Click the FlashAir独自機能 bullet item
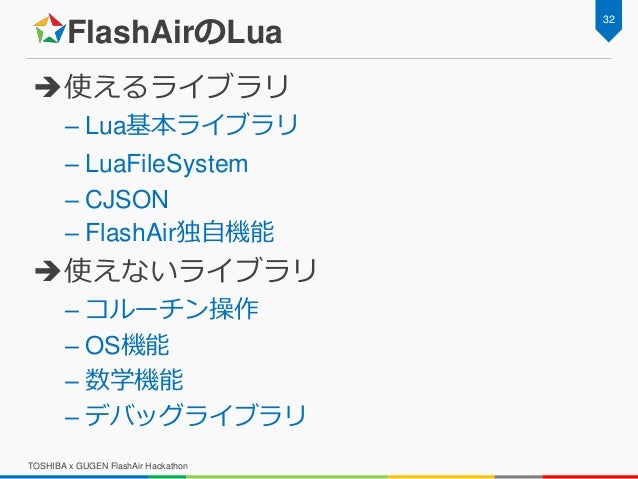 pyautogui.click(x=179, y=232)
